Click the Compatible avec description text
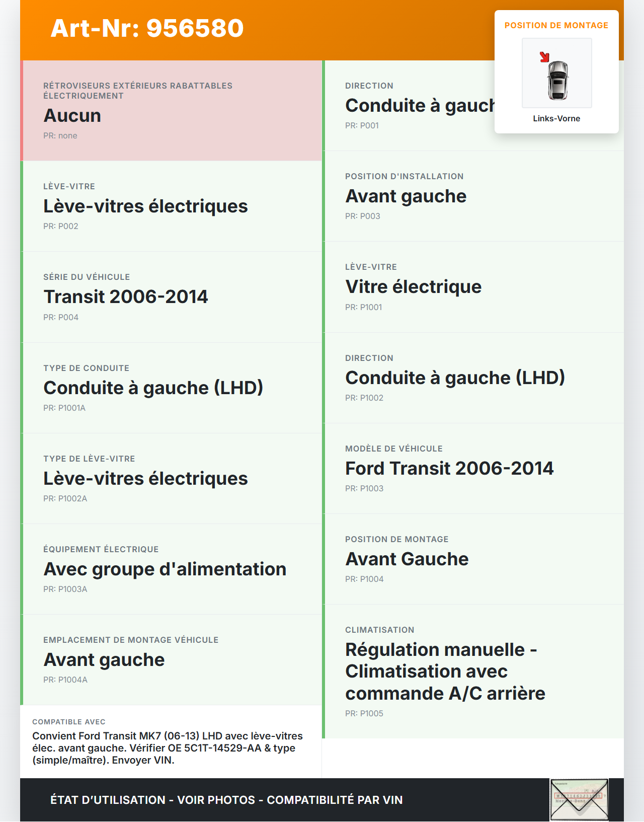This screenshot has height=822, width=644. [x=168, y=748]
